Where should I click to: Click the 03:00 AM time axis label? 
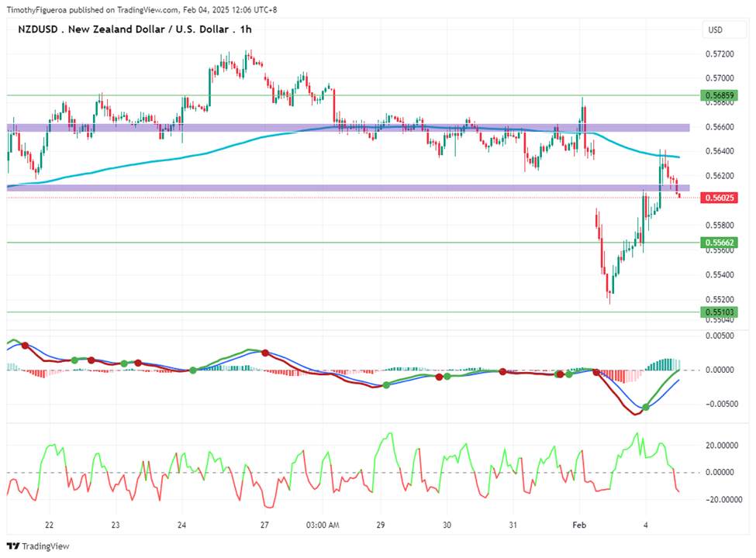click(x=323, y=525)
